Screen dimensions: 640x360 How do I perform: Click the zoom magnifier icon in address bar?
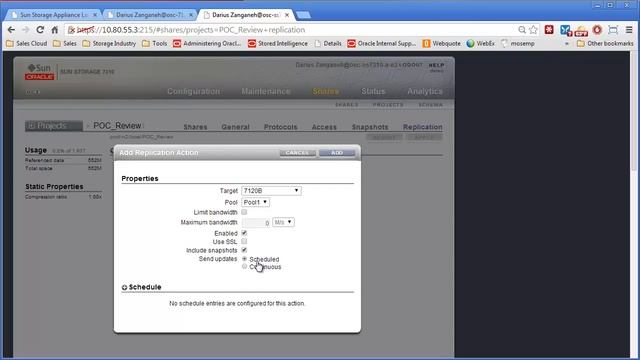(522, 30)
